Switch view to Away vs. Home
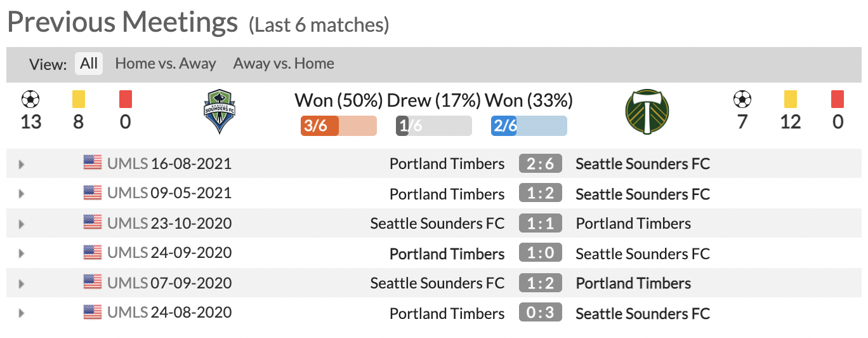The height and width of the screenshot is (338, 868). pyautogui.click(x=284, y=64)
